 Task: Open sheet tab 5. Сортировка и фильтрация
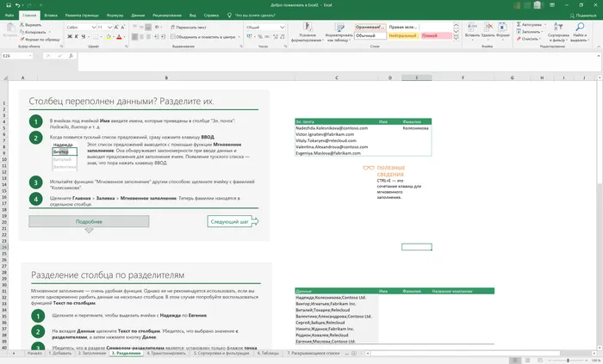tap(221, 353)
